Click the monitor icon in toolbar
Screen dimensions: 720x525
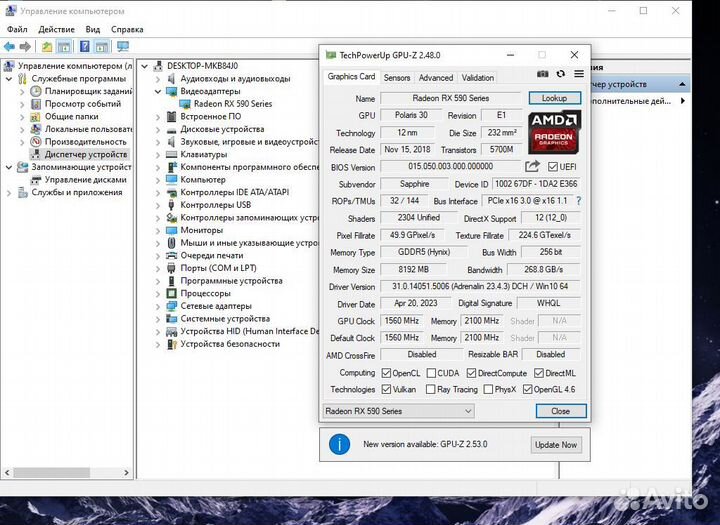[123, 46]
